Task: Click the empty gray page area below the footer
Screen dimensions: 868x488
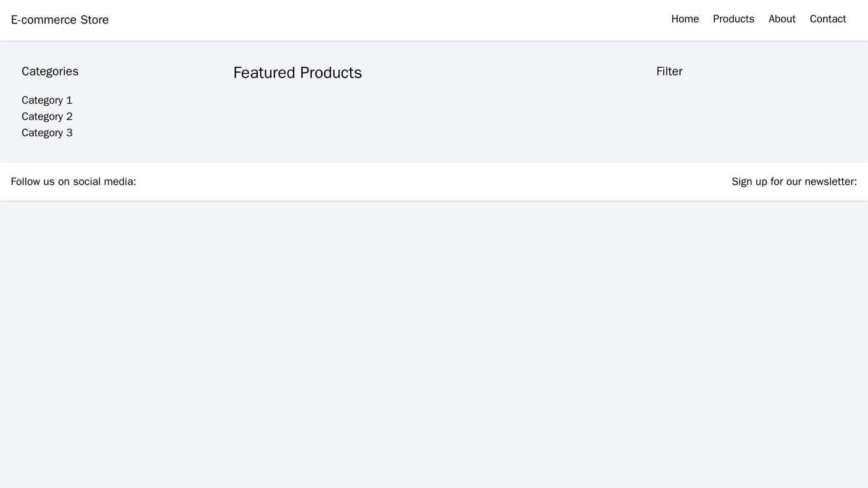Action: (432, 342)
